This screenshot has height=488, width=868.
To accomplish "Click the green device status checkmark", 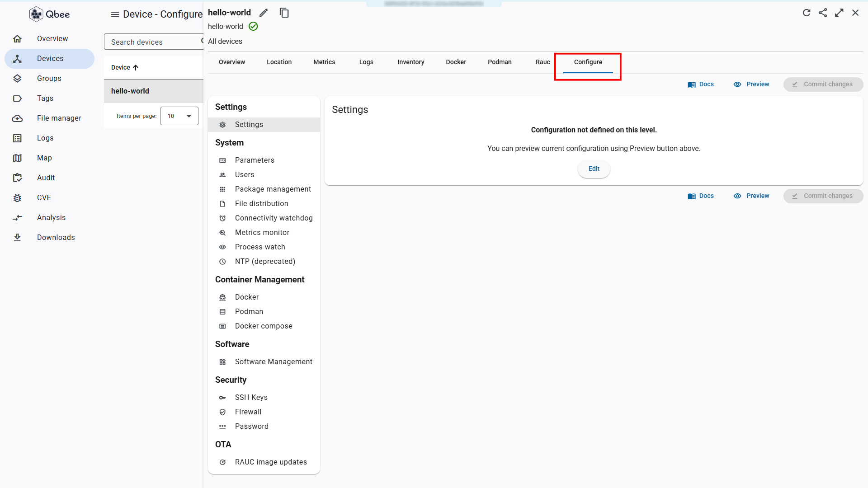I will point(254,26).
